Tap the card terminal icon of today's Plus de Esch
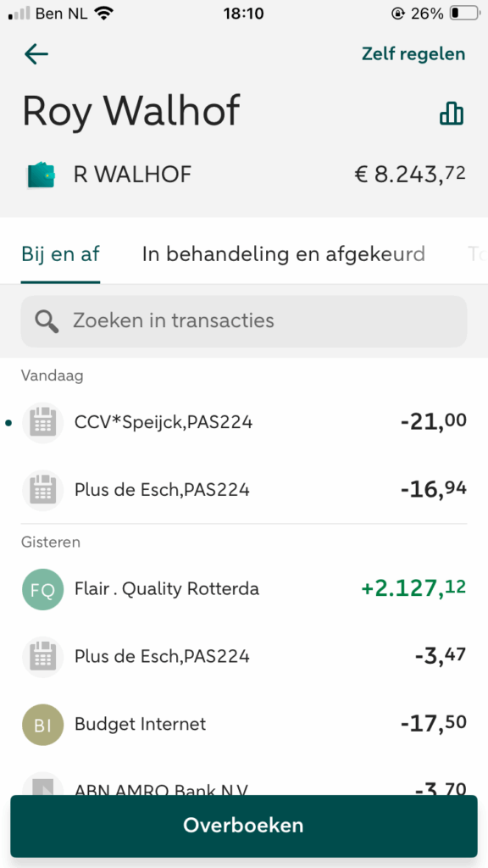This screenshot has height=868, width=488. (x=43, y=491)
